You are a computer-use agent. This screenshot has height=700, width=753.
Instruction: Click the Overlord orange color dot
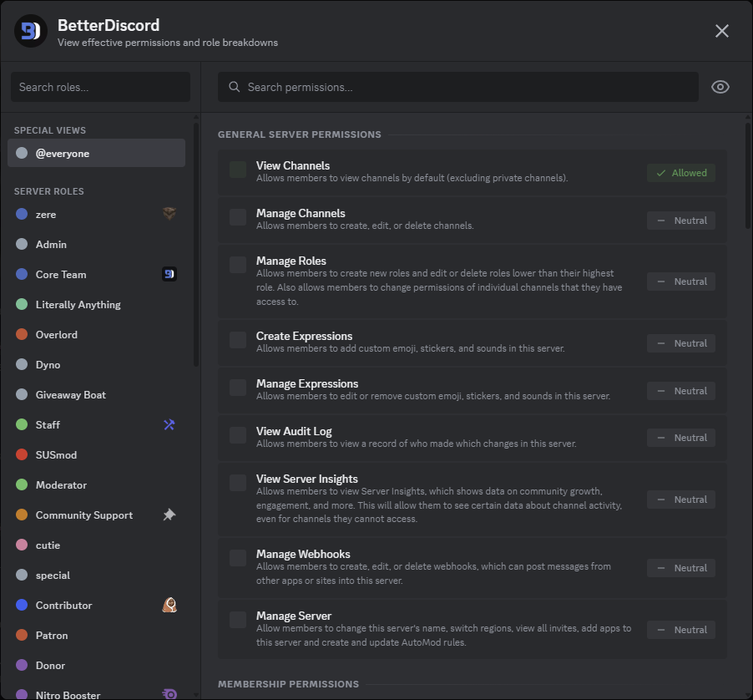[22, 334]
